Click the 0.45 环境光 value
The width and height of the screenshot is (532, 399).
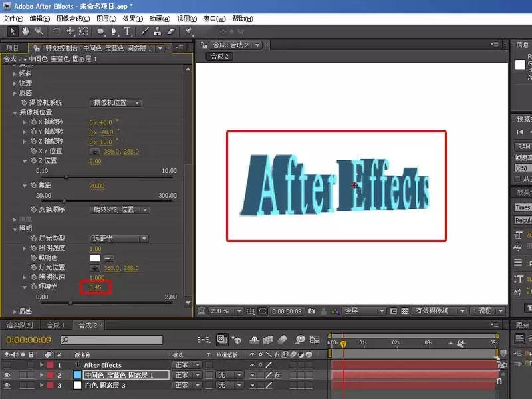(x=95, y=287)
